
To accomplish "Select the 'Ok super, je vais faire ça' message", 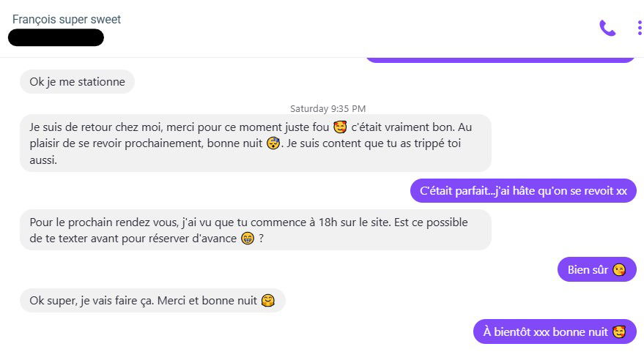I will click(152, 300).
